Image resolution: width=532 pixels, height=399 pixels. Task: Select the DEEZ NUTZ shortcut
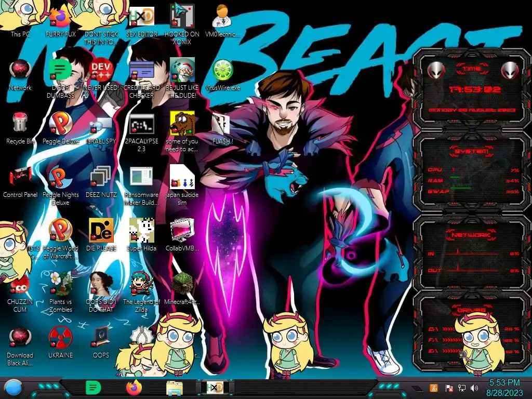tap(101, 182)
